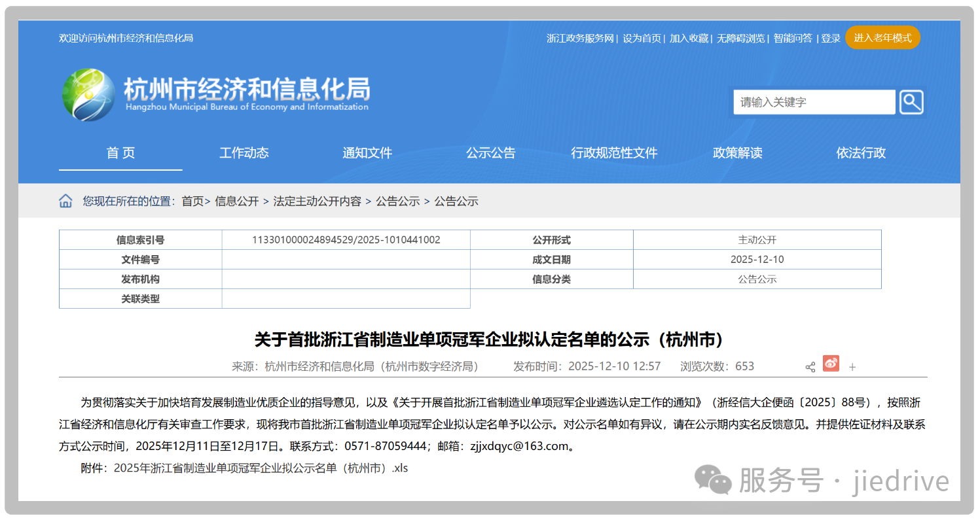Click 设为首页 to set homepage

(642, 38)
